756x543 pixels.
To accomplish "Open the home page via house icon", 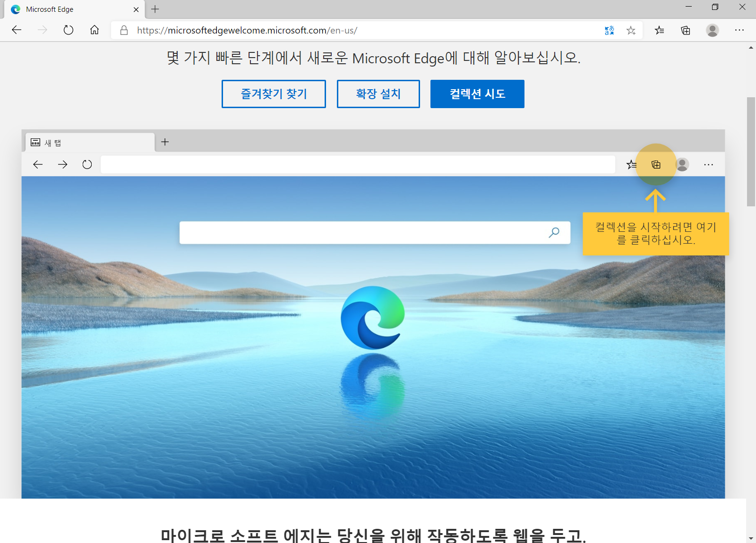I will [x=94, y=30].
